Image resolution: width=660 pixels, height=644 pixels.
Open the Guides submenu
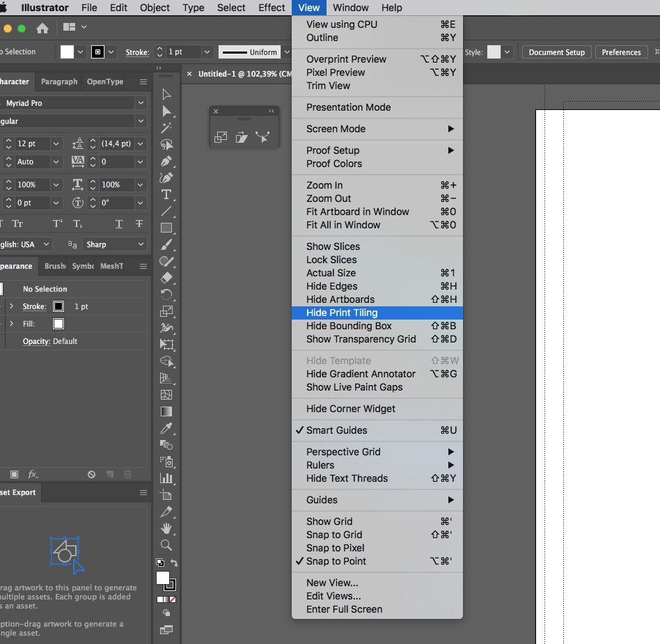pos(377,500)
